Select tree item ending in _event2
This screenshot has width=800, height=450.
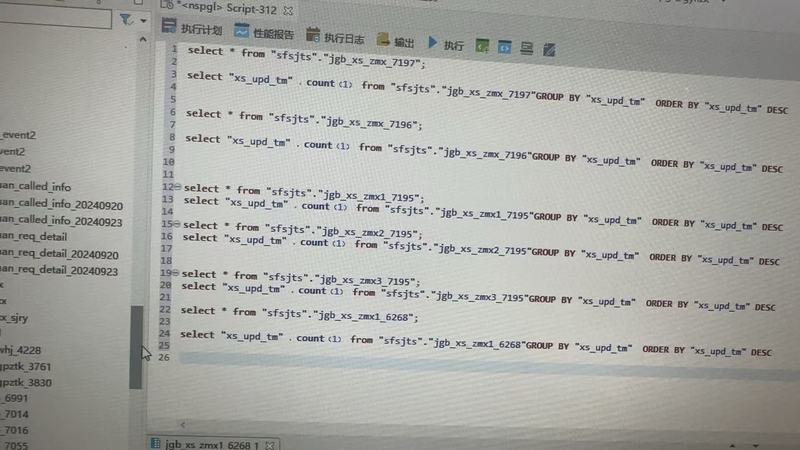[x=18, y=135]
